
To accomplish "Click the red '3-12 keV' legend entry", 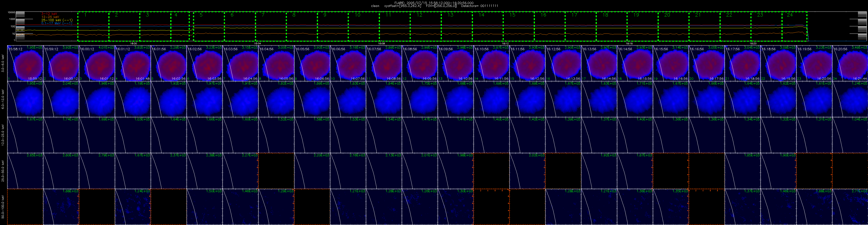I will (49, 13).
